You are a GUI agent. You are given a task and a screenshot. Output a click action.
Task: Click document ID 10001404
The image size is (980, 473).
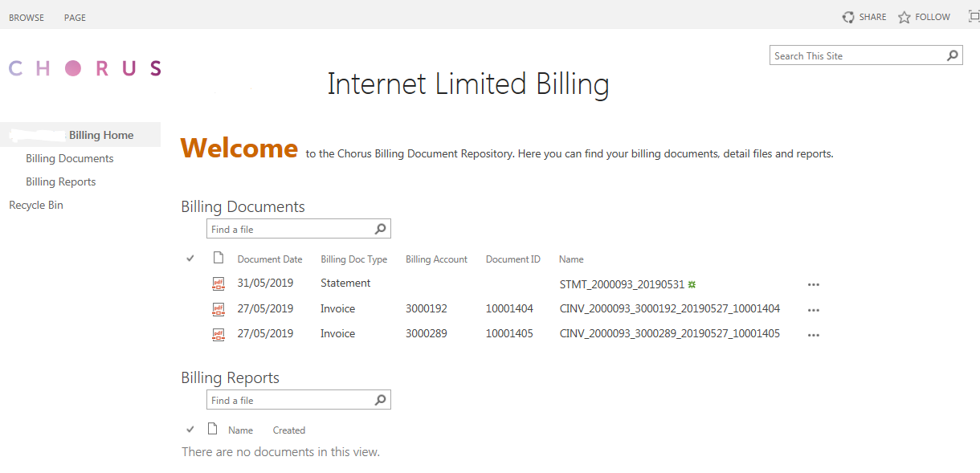click(x=509, y=308)
